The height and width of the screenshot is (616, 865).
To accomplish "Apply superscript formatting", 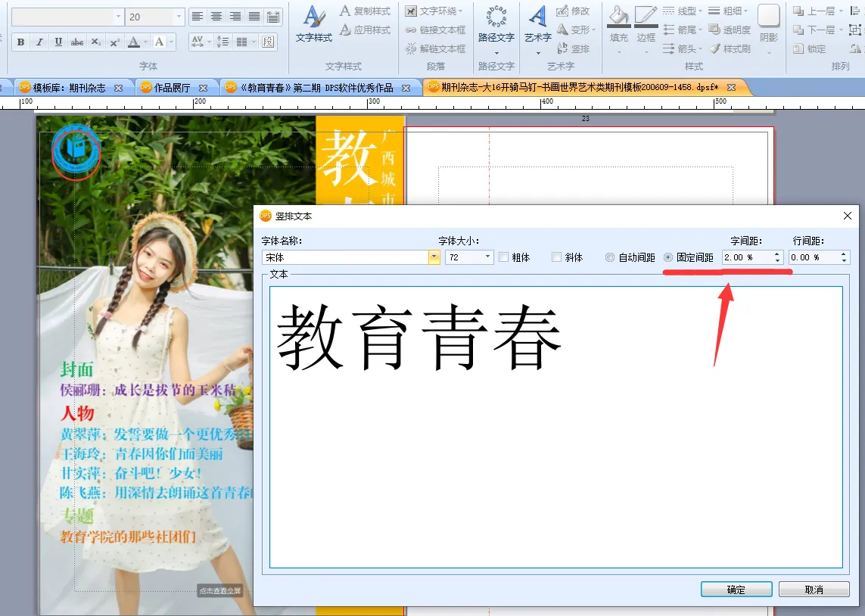I will pos(115,42).
